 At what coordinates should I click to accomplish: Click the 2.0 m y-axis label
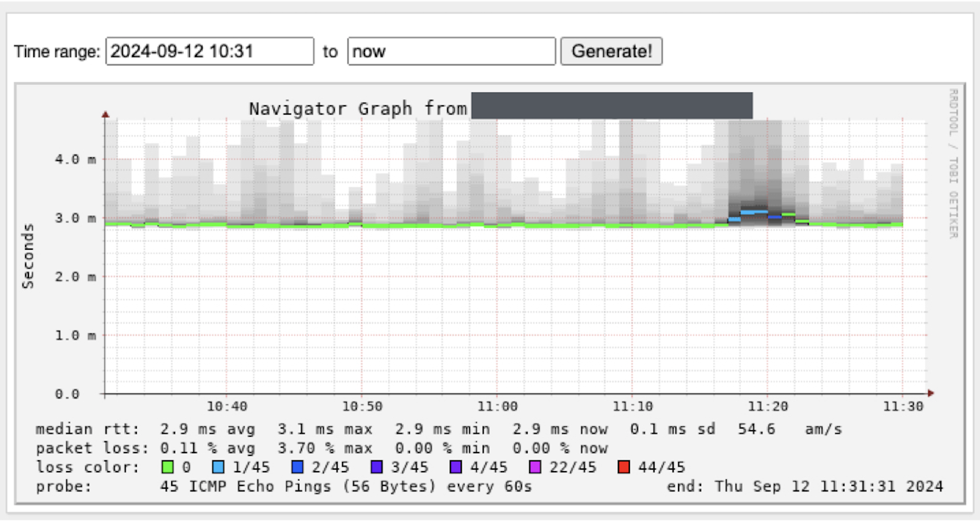tap(76, 276)
